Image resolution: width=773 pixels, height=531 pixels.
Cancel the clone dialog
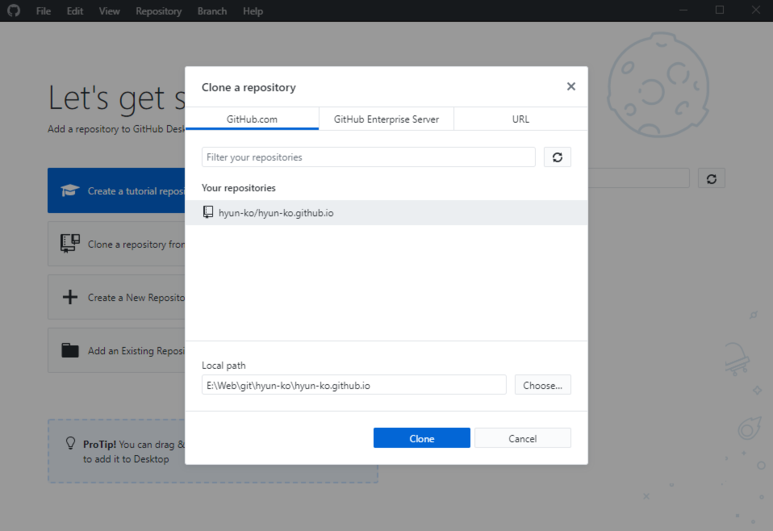523,438
